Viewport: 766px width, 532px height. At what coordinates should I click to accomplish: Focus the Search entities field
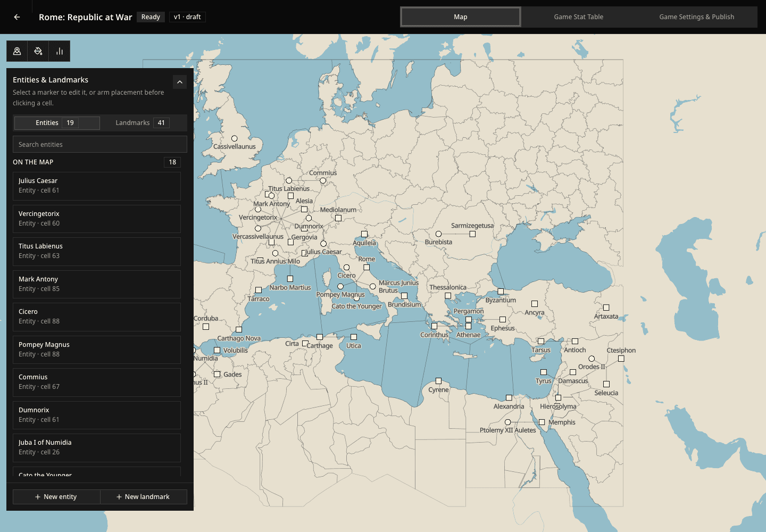click(x=100, y=144)
